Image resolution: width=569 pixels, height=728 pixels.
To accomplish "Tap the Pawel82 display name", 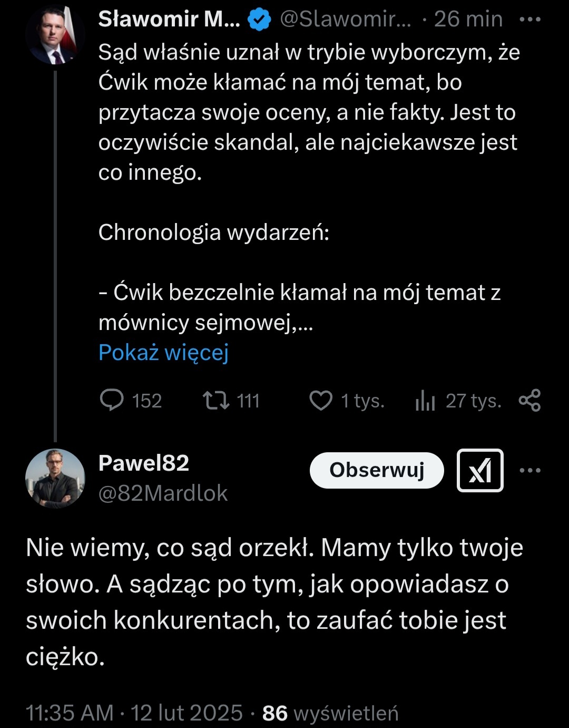I will pos(143,463).
